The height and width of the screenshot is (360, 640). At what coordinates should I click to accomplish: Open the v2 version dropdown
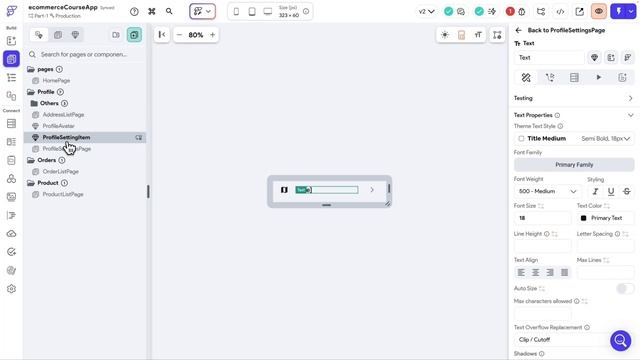tap(426, 11)
